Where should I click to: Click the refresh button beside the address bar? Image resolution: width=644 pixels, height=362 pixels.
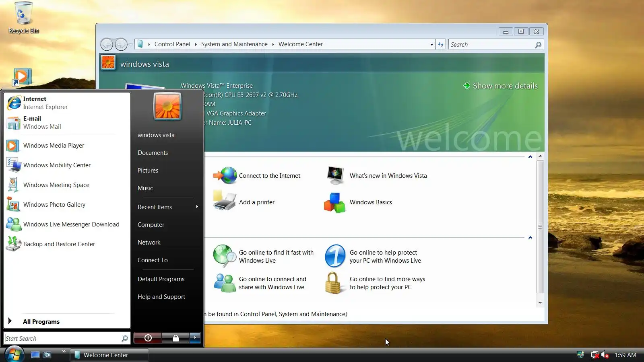(x=441, y=44)
